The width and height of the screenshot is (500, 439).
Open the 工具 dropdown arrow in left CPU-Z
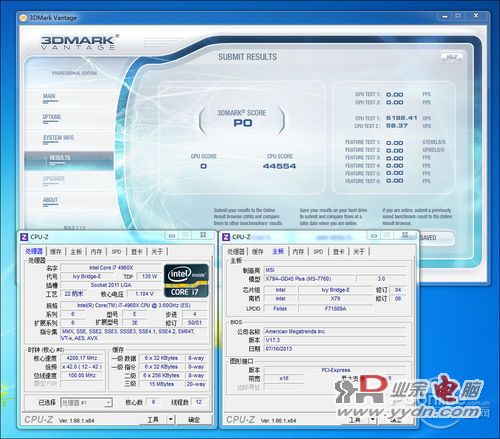click(171, 419)
